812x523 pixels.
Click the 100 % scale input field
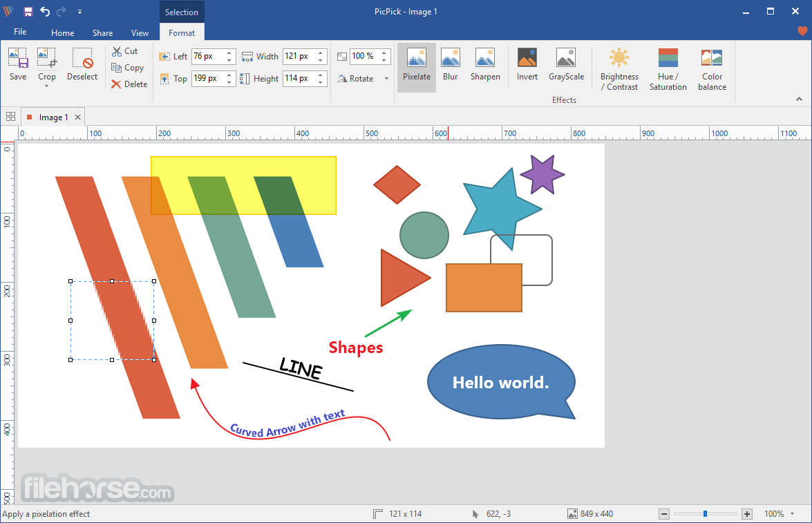pos(365,56)
